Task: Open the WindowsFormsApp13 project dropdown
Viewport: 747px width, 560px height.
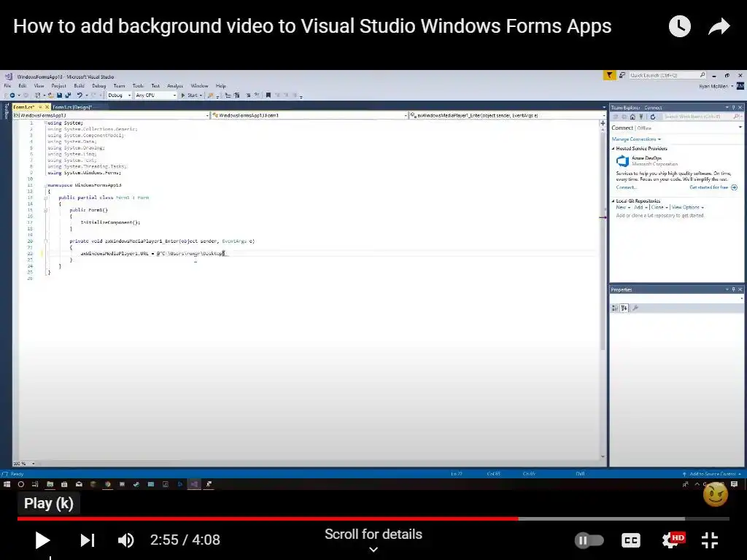Action: pyautogui.click(x=111, y=115)
